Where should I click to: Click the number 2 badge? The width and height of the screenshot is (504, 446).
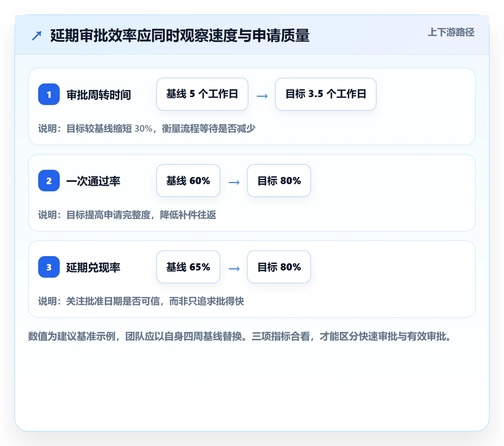pos(49,181)
